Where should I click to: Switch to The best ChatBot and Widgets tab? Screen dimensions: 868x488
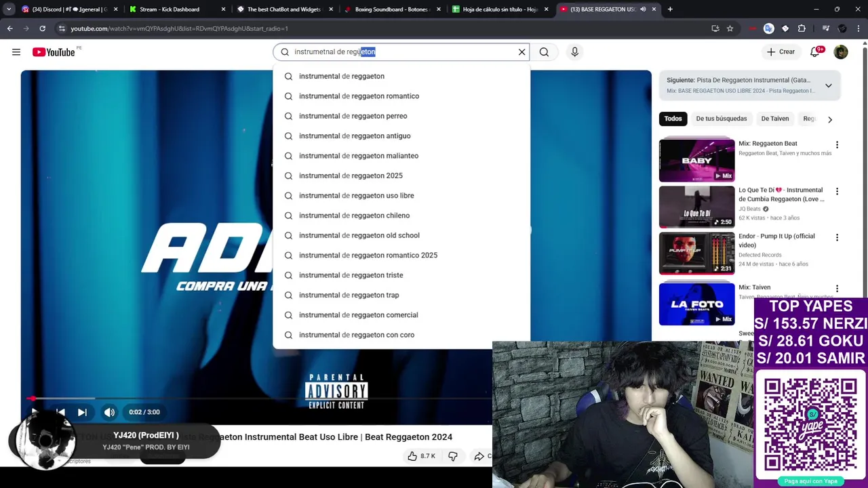tap(285, 9)
